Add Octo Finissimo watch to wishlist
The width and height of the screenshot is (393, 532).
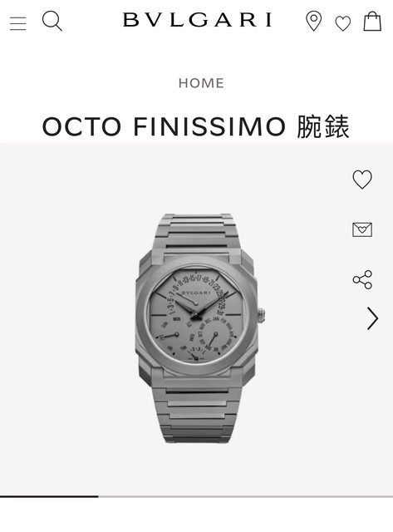coord(362,180)
